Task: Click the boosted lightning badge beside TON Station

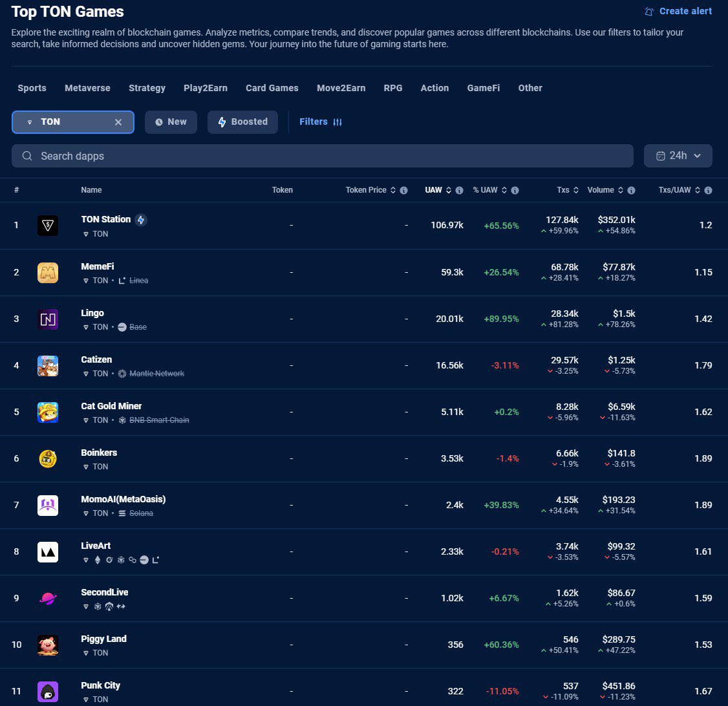Action: point(141,220)
